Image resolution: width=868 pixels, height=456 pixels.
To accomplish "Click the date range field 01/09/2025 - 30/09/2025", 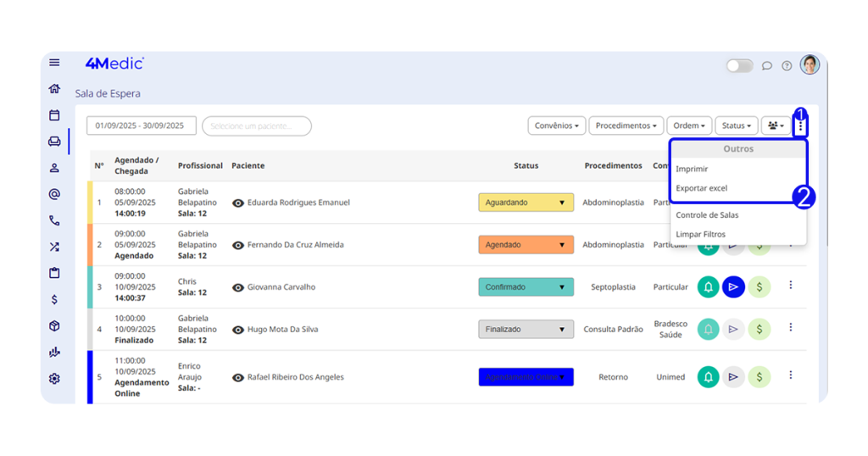I will pyautogui.click(x=141, y=125).
